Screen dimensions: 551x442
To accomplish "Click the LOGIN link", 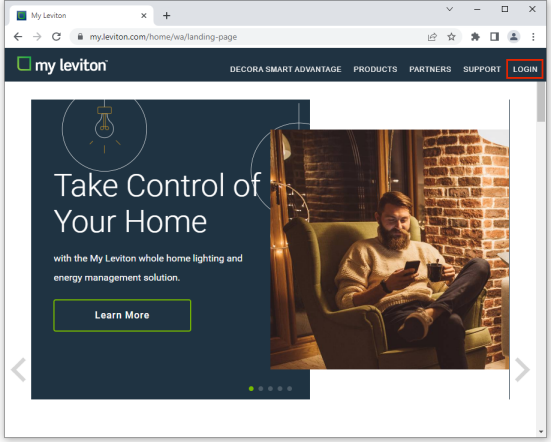I will (525, 69).
